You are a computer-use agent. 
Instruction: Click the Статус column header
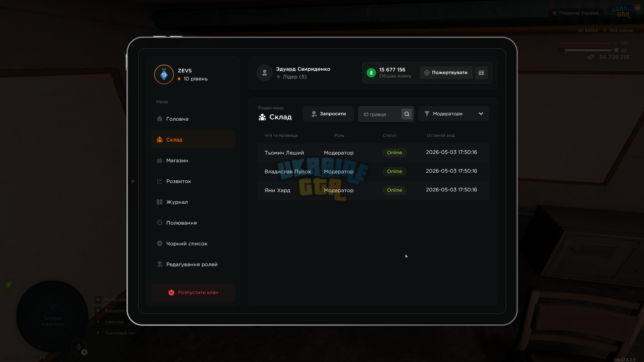click(389, 135)
